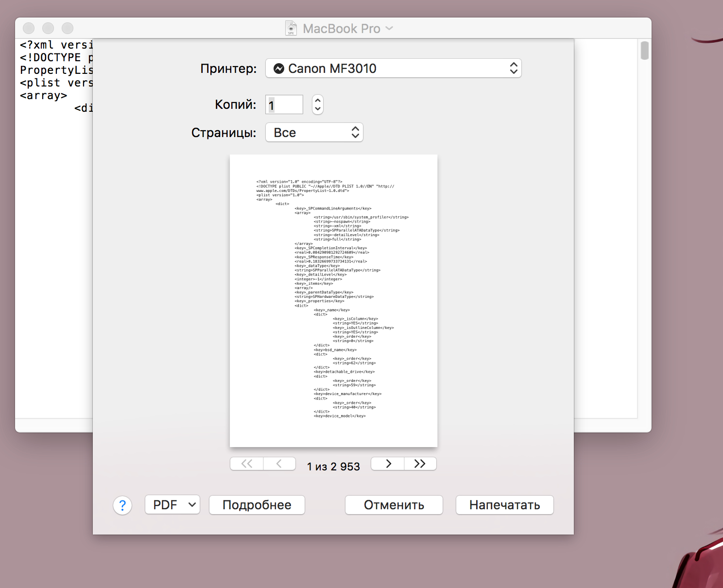Screen dimensions: 723x588
Task: Open the Canon MF3010 printer dropdown
Action: (393, 69)
